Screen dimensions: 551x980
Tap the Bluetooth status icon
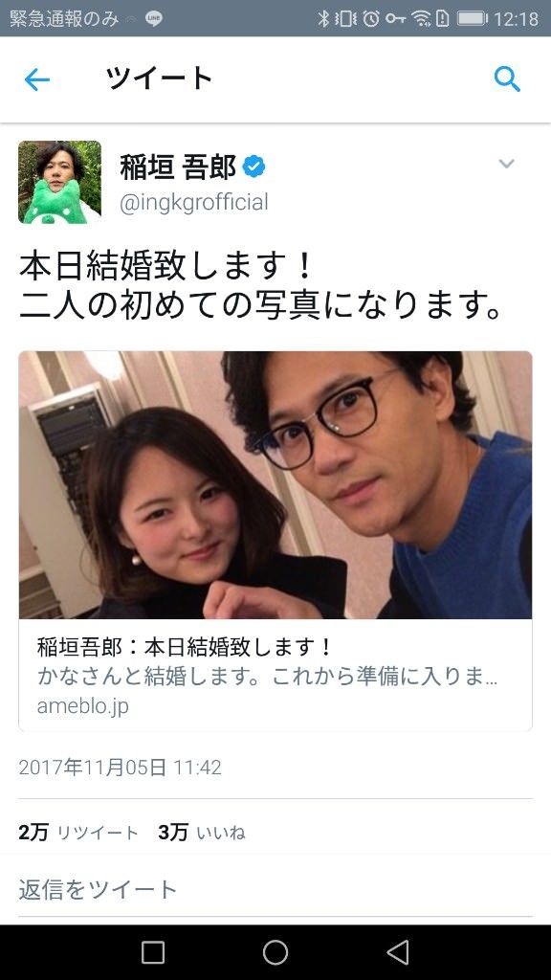tap(323, 19)
